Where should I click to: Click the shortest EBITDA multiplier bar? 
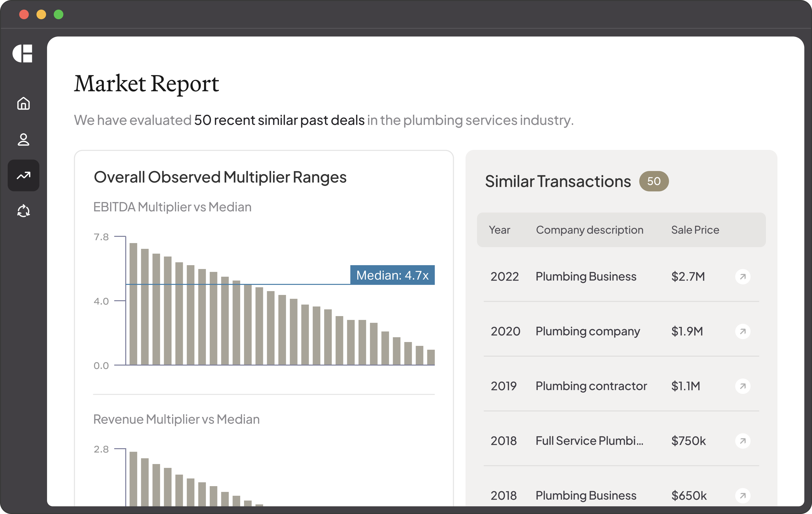pos(431,357)
